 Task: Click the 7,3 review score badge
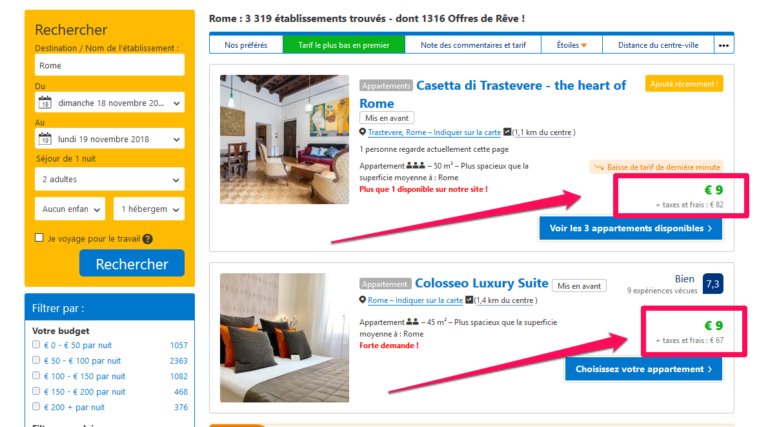(713, 284)
